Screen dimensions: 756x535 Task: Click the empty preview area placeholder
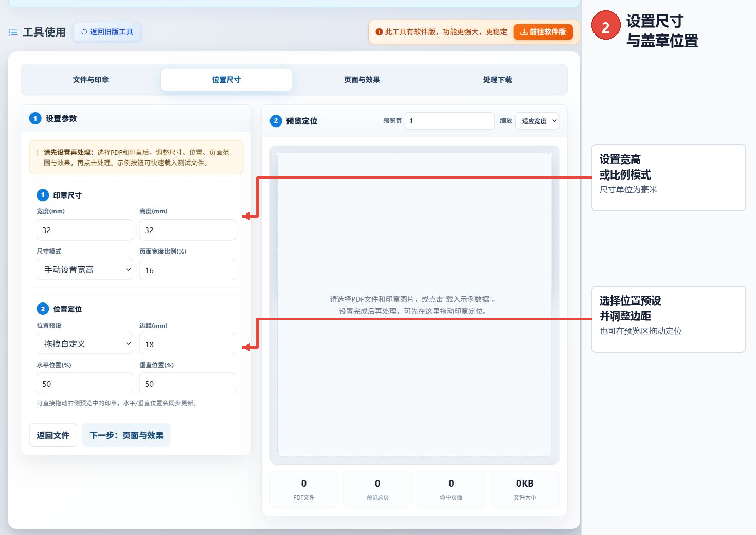[415, 305]
